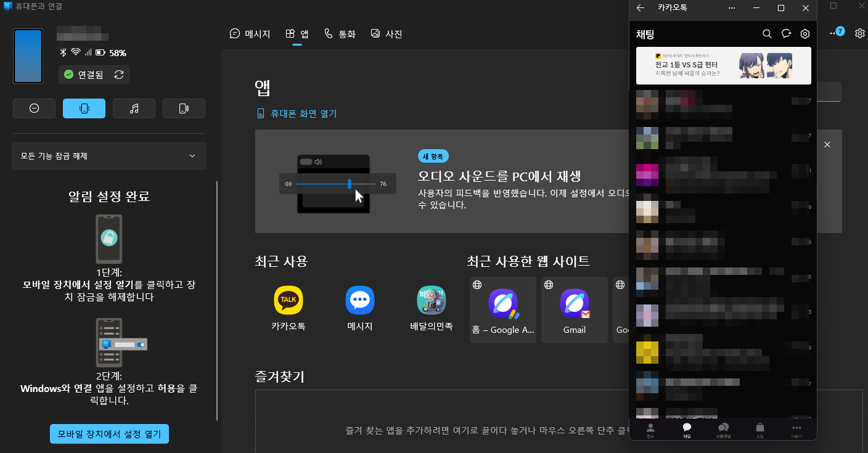The height and width of the screenshot is (453, 868).
Task: Open KakaoTalk window more options menu
Action: (x=732, y=8)
